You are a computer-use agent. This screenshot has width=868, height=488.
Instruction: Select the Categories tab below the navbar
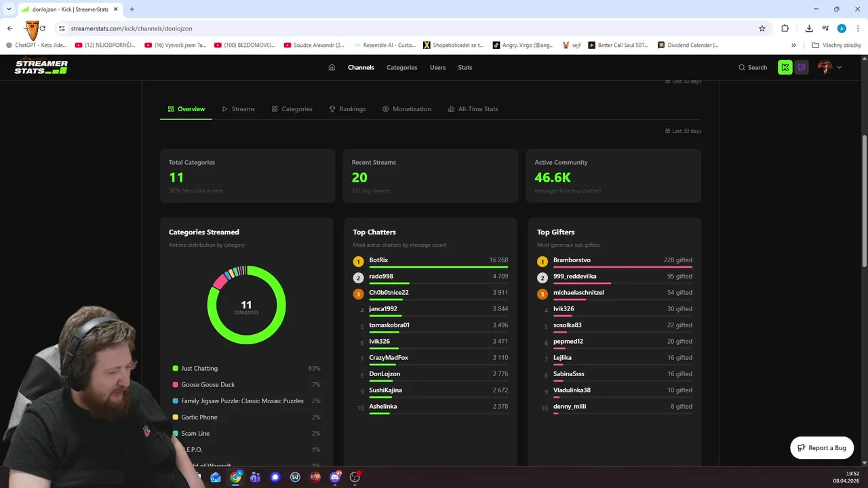[292, 109]
